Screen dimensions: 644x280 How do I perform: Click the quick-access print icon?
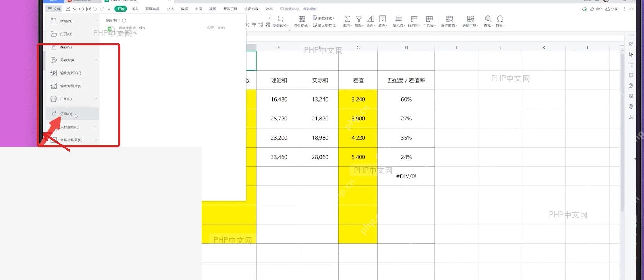click(x=81, y=9)
